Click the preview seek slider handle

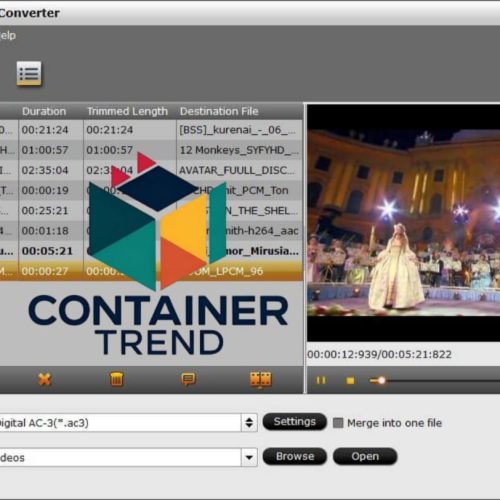coord(381,380)
